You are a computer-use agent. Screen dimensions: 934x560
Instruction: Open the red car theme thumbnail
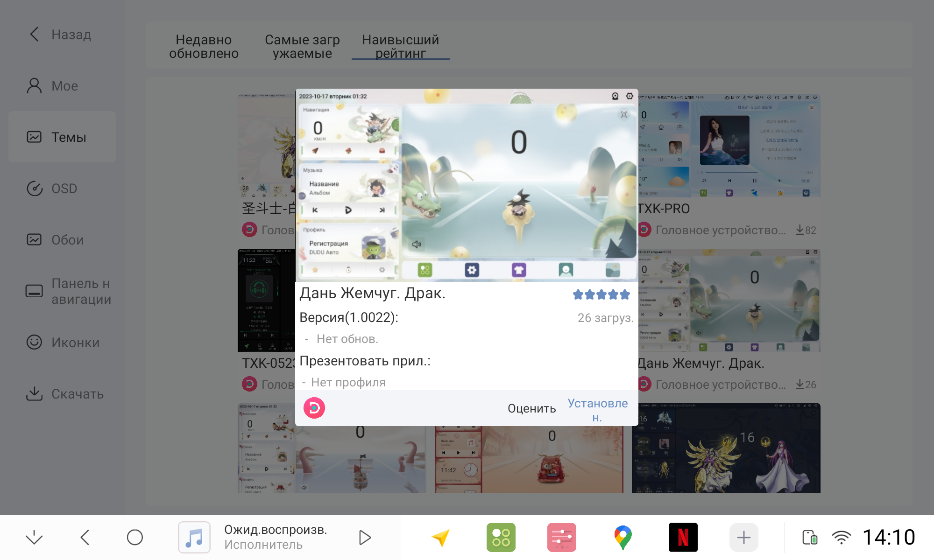pyautogui.click(x=529, y=460)
